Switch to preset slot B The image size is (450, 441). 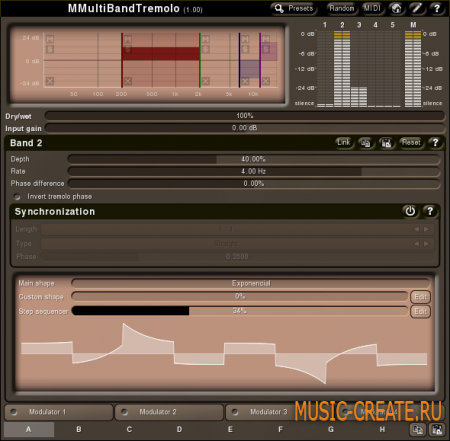pos(79,429)
